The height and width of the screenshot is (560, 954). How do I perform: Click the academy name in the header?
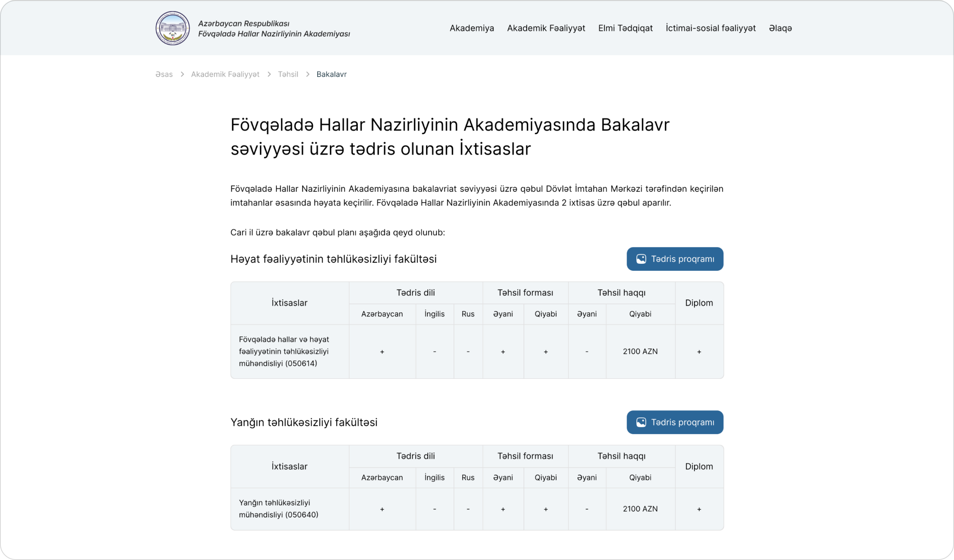[x=274, y=29]
